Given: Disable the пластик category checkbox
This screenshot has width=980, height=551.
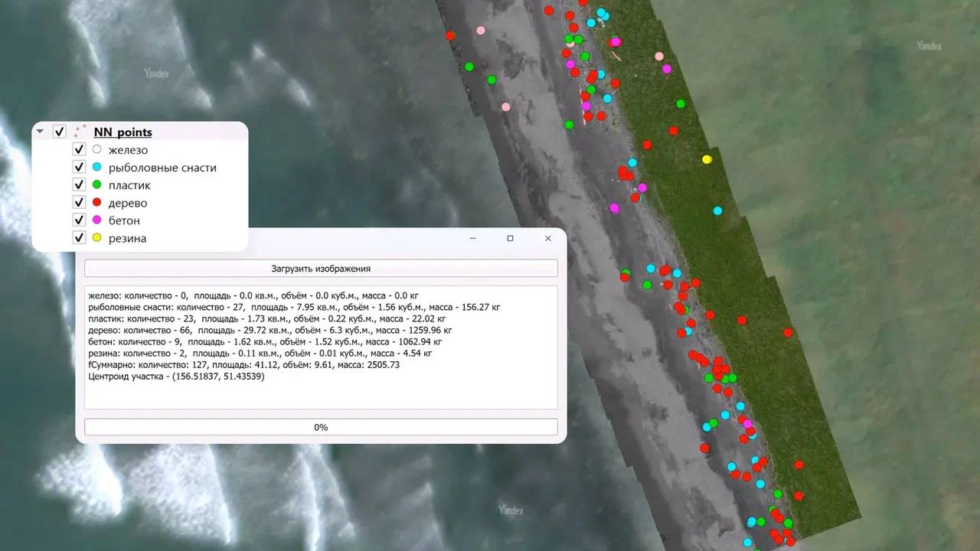Looking at the screenshot, I should click(78, 185).
